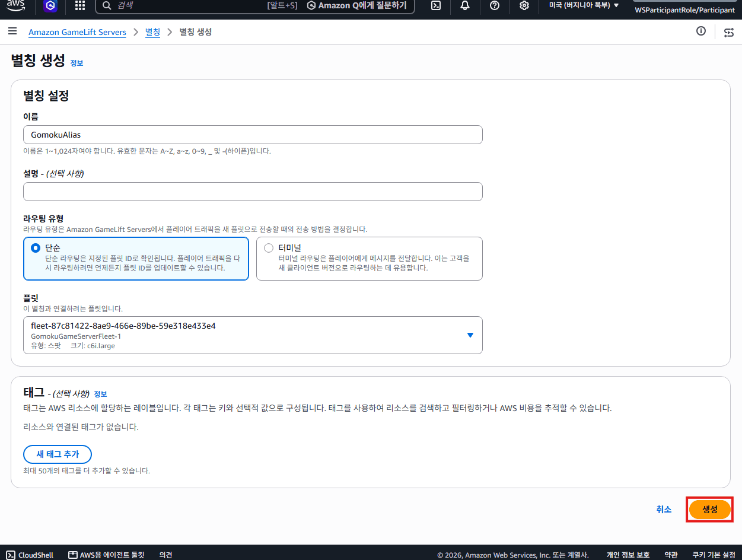The height and width of the screenshot is (560, 742).
Task: Open the services grid menu icon
Action: click(x=80, y=6)
